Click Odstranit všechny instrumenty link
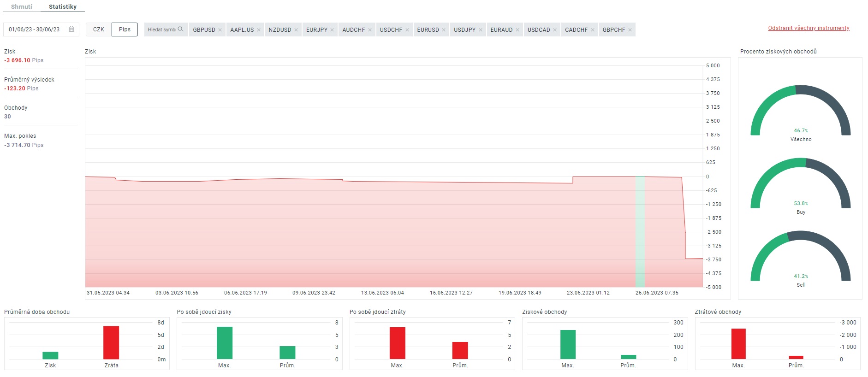868x377 pixels. click(809, 28)
